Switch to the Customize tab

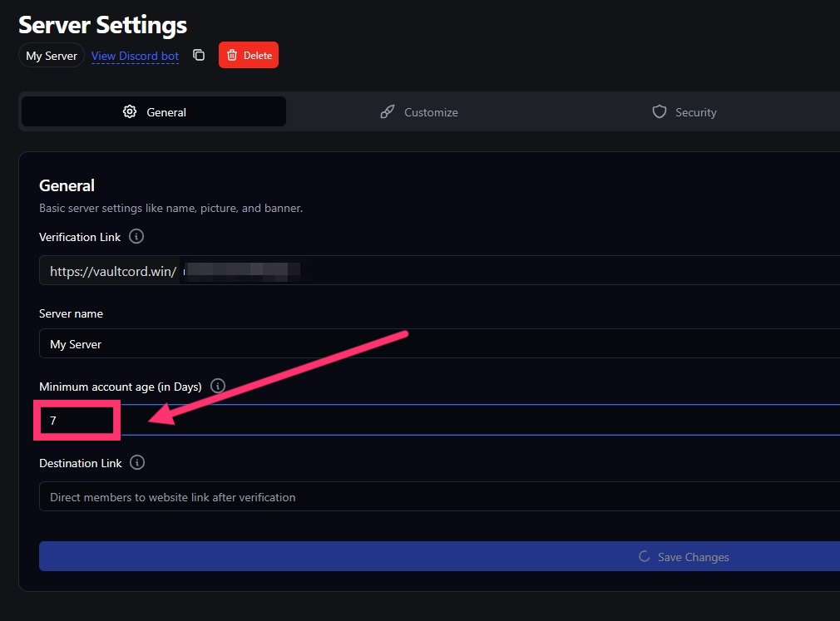pyautogui.click(x=419, y=112)
